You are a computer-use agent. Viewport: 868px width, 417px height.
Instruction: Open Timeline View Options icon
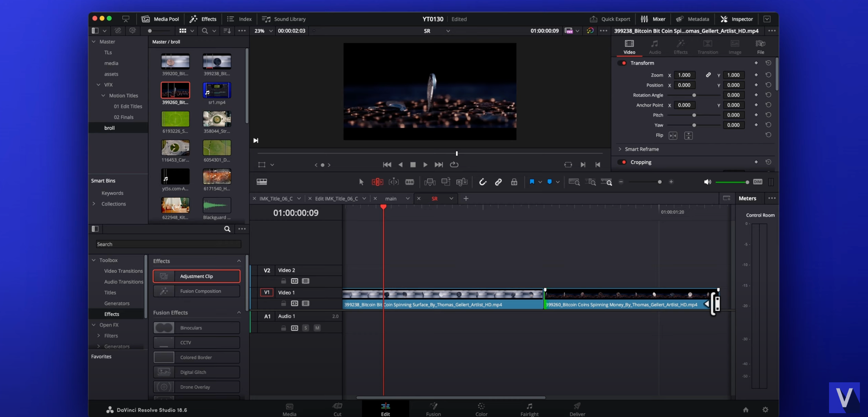(x=262, y=182)
